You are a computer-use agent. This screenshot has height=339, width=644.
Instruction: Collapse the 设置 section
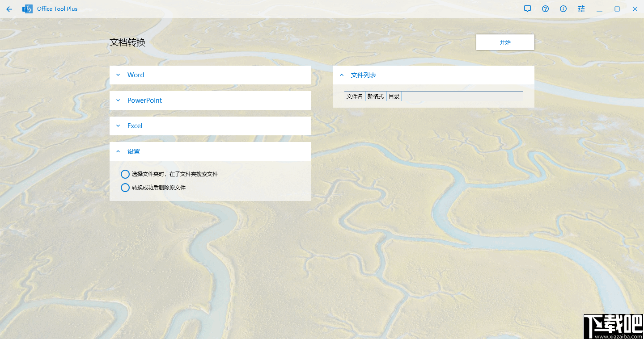click(x=210, y=151)
